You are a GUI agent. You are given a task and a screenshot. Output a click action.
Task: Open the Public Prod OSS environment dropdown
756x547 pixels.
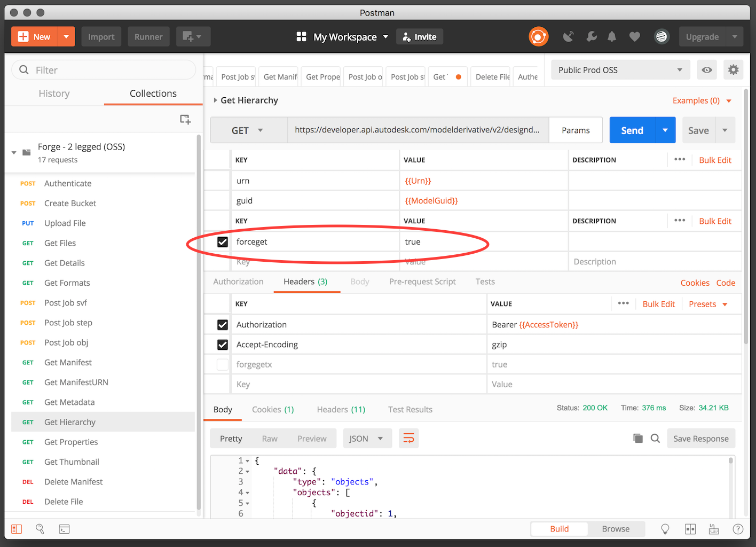[x=620, y=70]
